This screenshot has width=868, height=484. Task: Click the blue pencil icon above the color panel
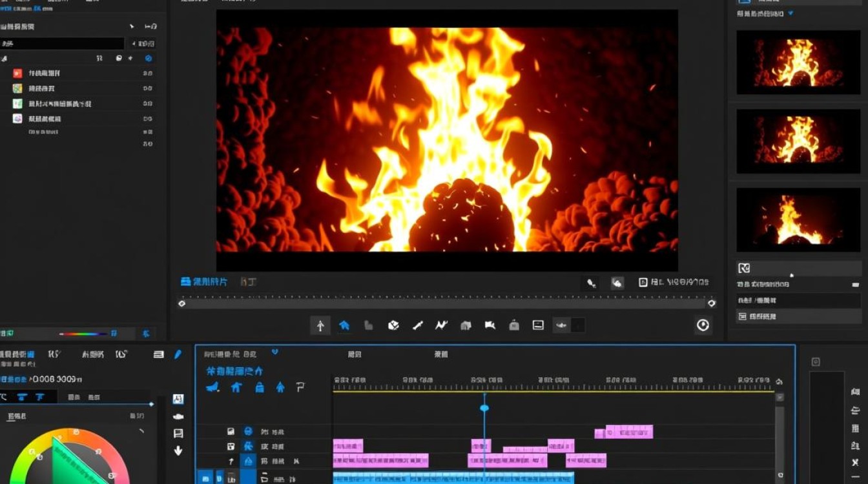pyautogui.click(x=178, y=354)
